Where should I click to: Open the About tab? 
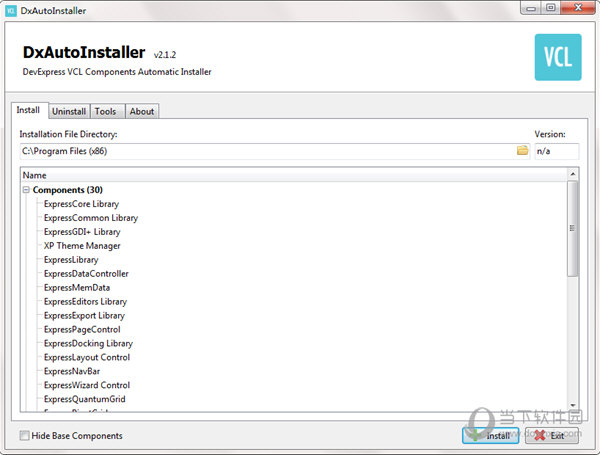click(x=142, y=111)
